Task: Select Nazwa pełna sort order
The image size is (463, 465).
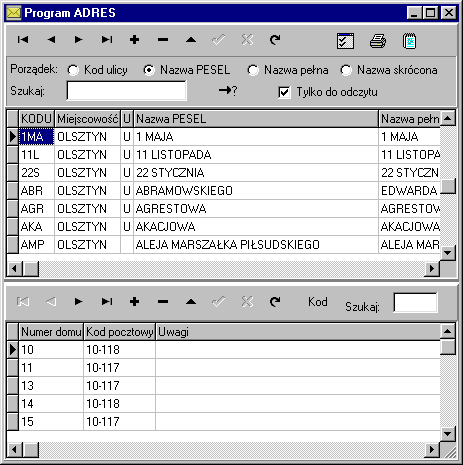Action: tap(288, 70)
